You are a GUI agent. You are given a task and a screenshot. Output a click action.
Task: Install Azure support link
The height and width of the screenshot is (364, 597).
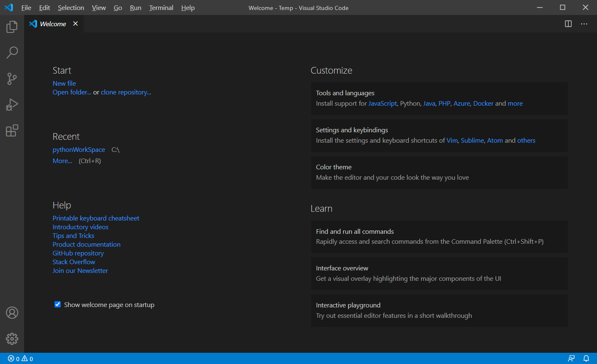point(462,103)
